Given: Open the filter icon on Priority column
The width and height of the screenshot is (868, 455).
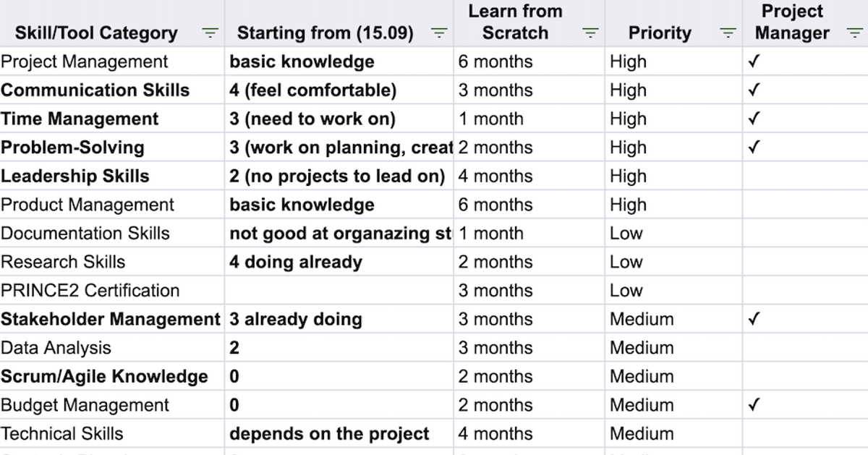Looking at the screenshot, I should pyautogui.click(x=727, y=33).
